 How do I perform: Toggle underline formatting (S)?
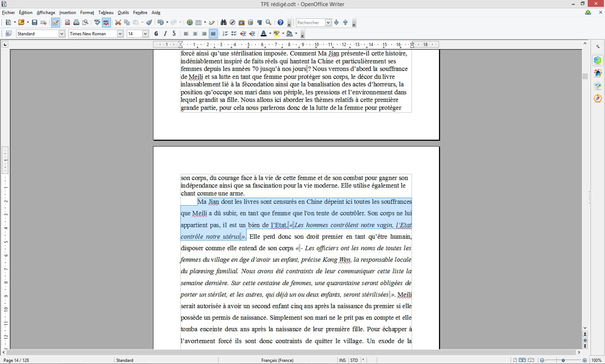pyautogui.click(x=174, y=34)
